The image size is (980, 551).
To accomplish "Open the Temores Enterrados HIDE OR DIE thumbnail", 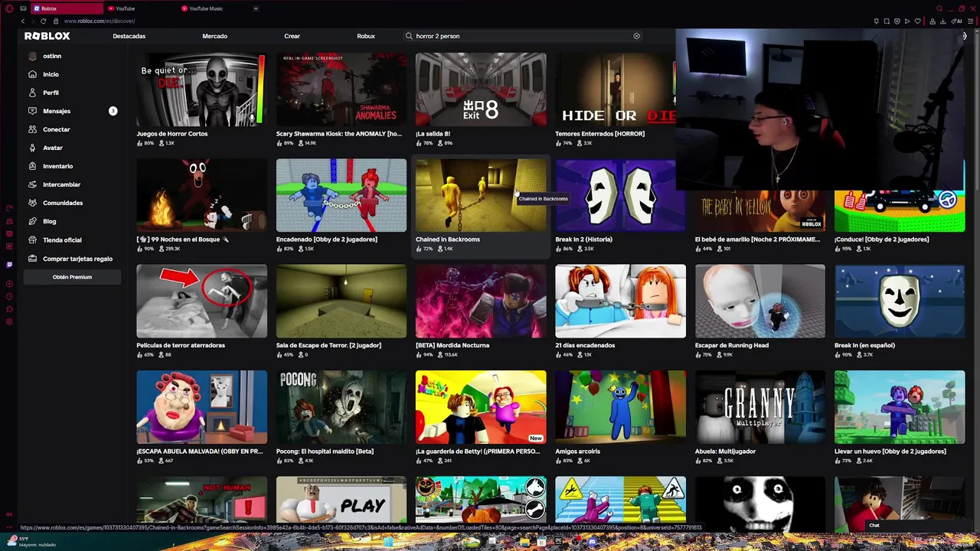I will (x=616, y=89).
